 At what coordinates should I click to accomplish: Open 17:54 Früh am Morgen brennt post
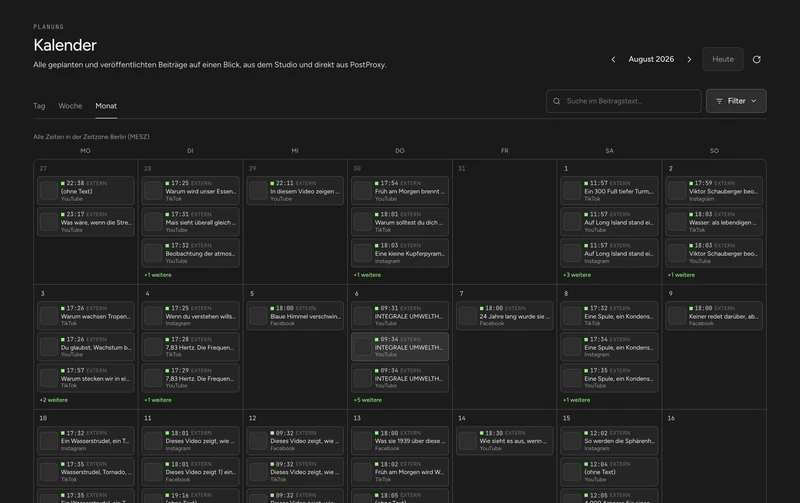pyautogui.click(x=400, y=191)
